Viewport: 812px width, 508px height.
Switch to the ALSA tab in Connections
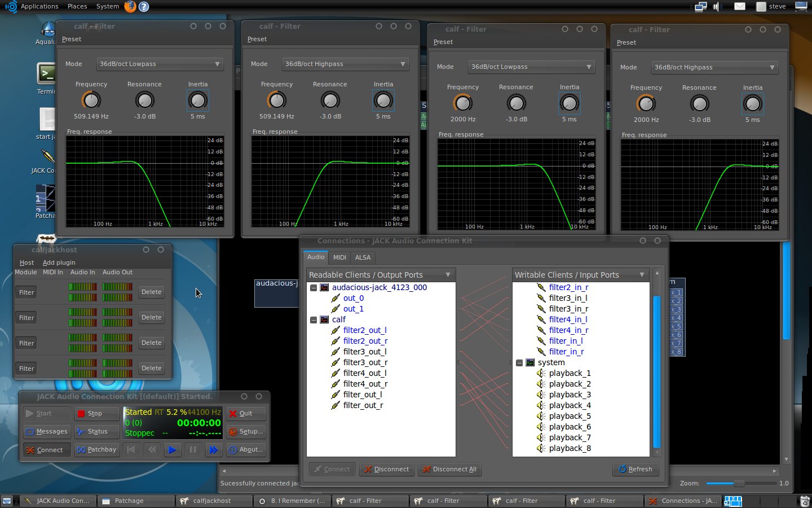[363, 257]
